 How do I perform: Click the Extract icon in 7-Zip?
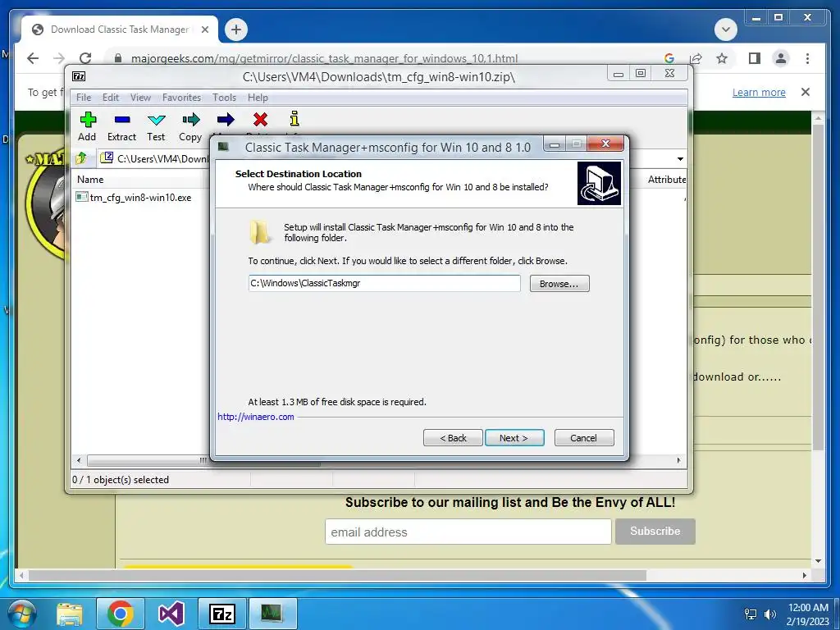coord(122,120)
